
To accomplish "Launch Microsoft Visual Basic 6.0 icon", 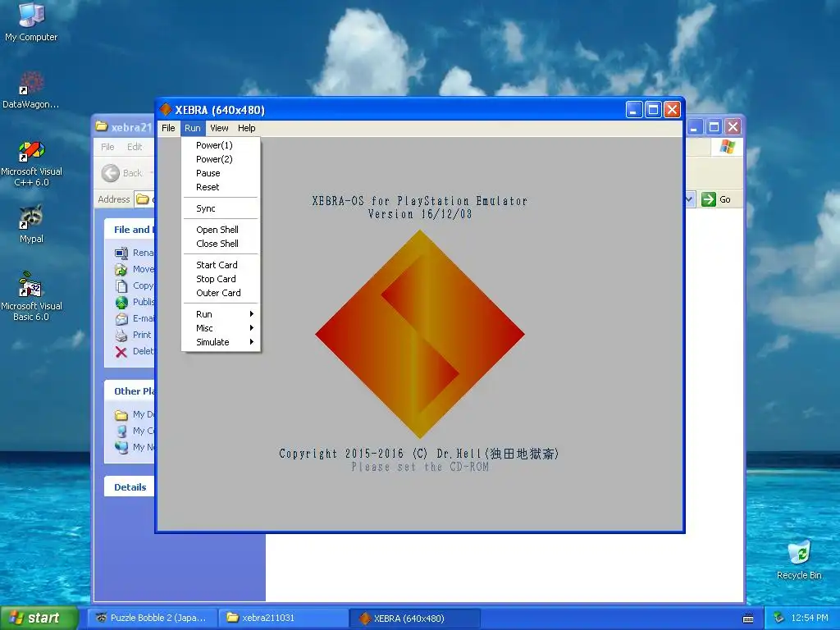I will pyautogui.click(x=31, y=296).
